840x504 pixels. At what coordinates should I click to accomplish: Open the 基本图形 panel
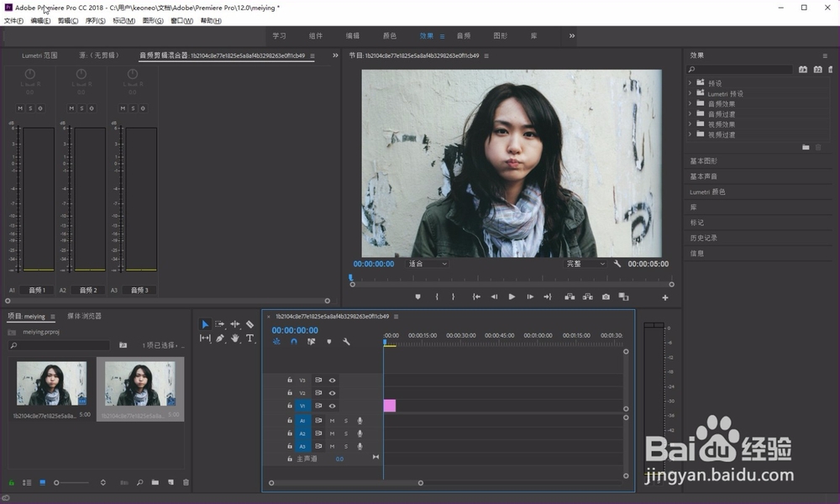tap(703, 161)
